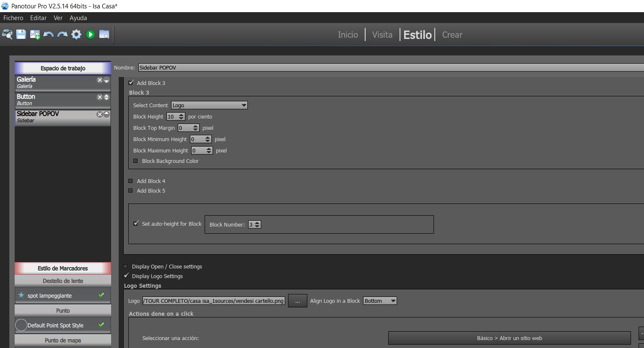The height and width of the screenshot is (348, 644).
Task: Click the undo arrow icon
Action: pyautogui.click(x=49, y=34)
